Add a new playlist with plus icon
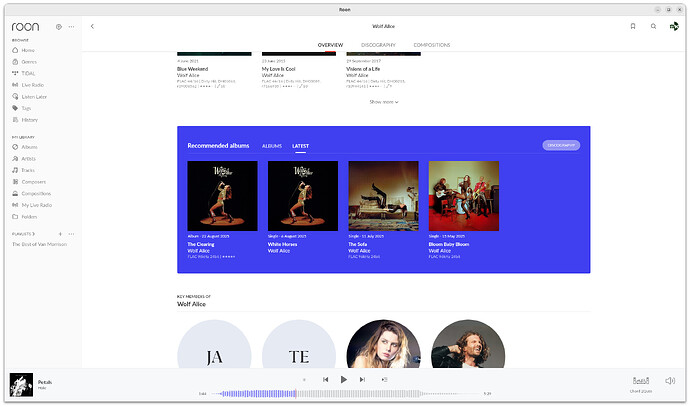Image resolution: width=690 pixels, height=407 pixels. point(60,234)
